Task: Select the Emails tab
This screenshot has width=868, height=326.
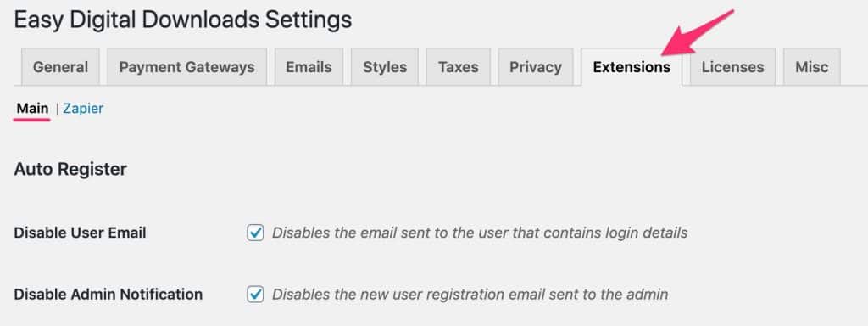Action: pyautogui.click(x=309, y=67)
